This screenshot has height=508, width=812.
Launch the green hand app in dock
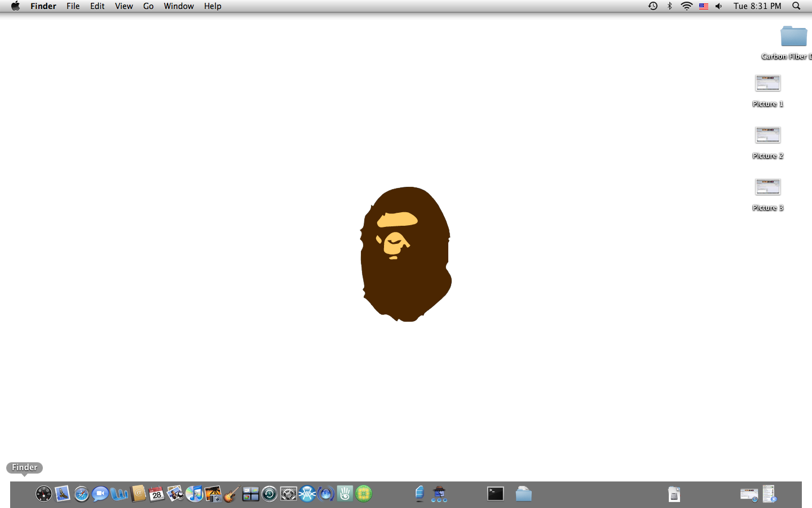coord(345,494)
